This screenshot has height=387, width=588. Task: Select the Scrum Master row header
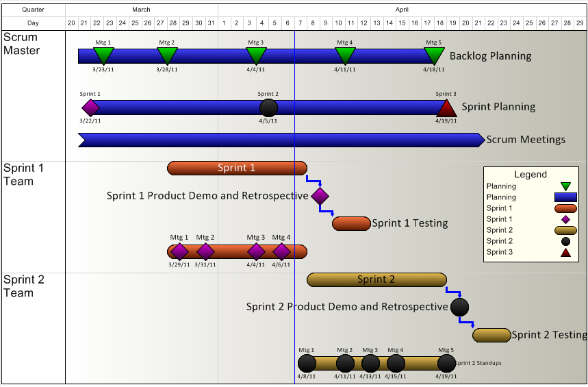22,44
